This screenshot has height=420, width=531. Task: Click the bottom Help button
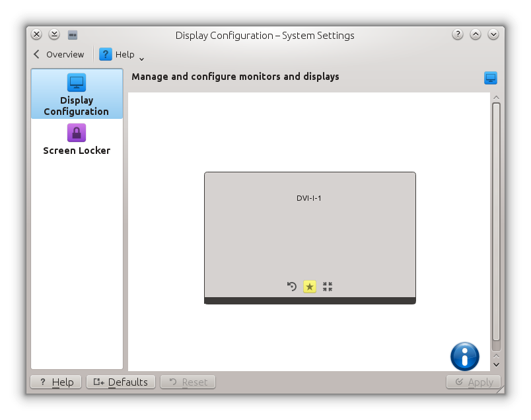(x=56, y=382)
